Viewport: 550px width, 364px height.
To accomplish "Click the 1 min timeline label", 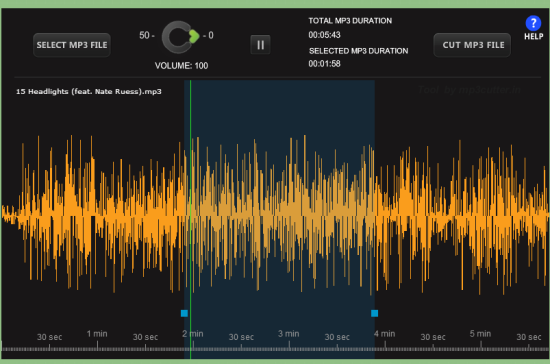I will coord(97,334).
